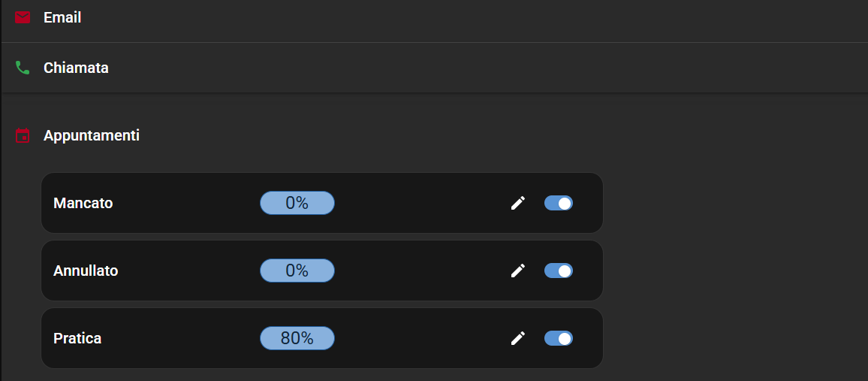This screenshot has width=868, height=381.
Task: Click the Chiamata section title
Action: [76, 68]
